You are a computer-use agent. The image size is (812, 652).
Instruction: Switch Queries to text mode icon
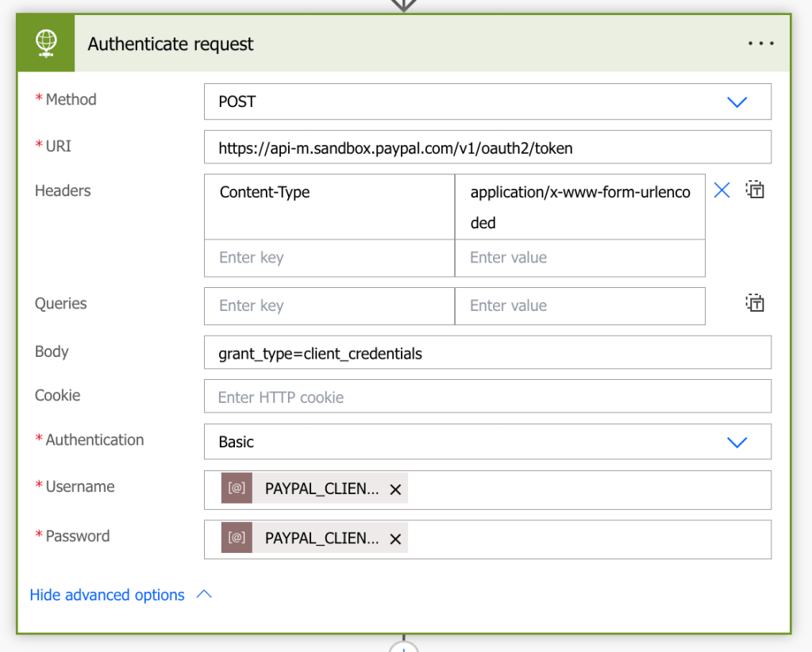pyautogui.click(x=754, y=303)
